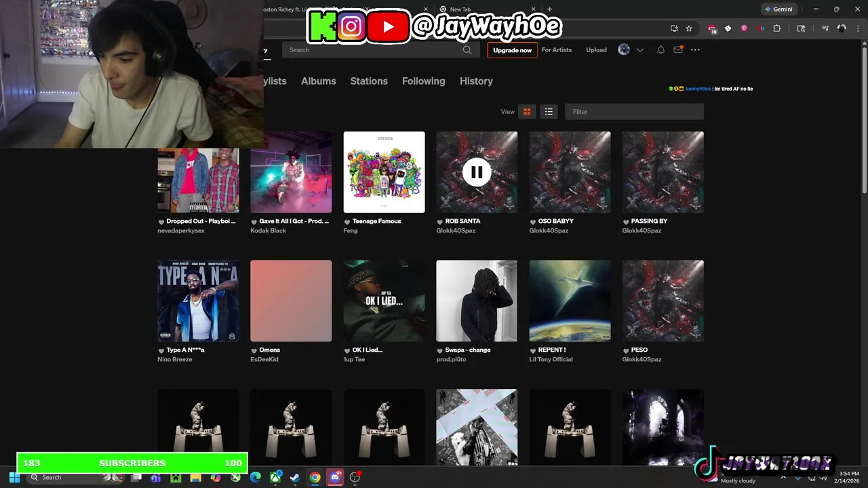Open the OK I Lied... cover artwork

384,301
